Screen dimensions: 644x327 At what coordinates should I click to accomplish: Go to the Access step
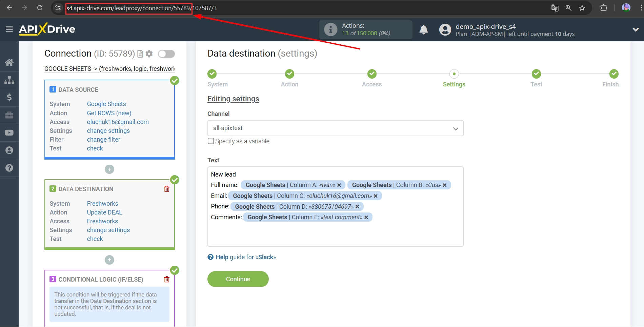click(372, 74)
